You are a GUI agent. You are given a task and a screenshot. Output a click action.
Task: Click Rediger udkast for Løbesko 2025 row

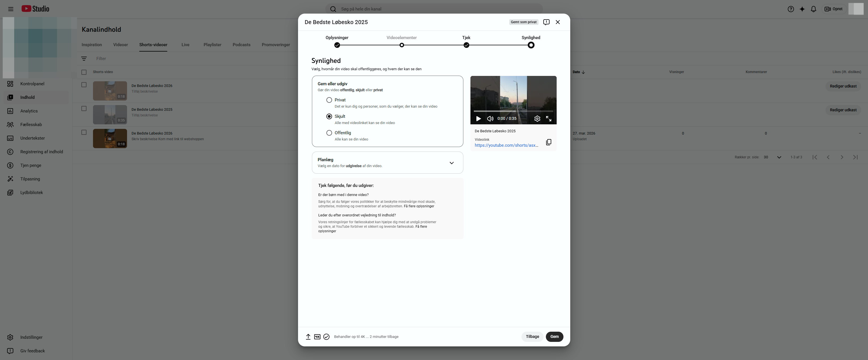point(843,110)
